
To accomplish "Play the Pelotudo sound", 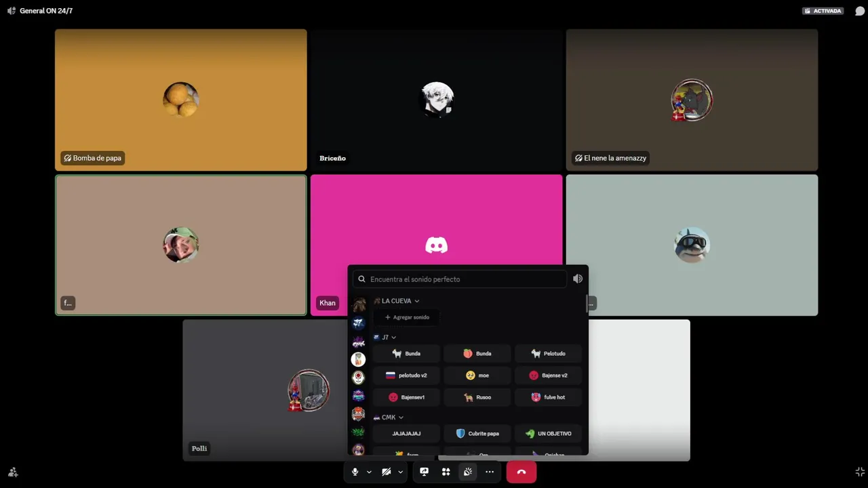I will [x=548, y=354].
